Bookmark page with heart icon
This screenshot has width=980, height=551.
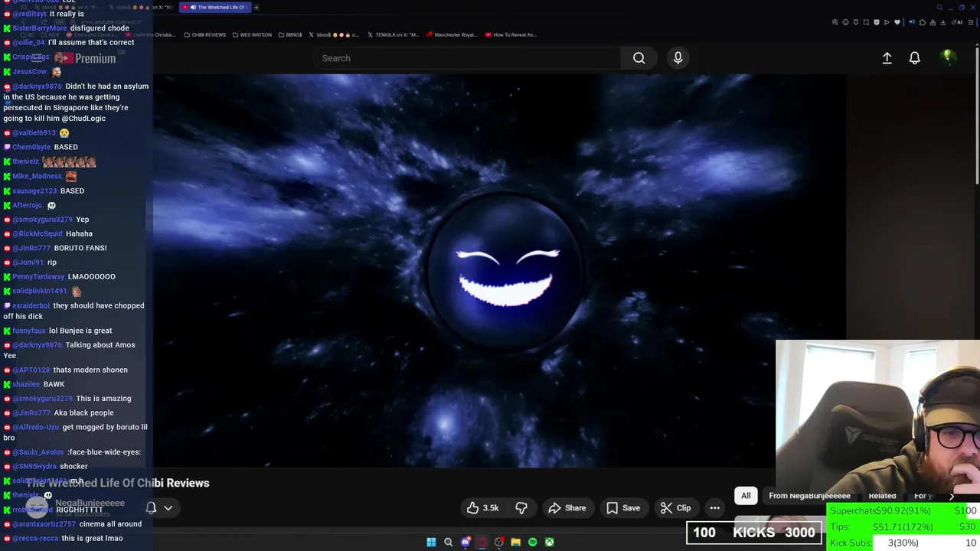[897, 22]
